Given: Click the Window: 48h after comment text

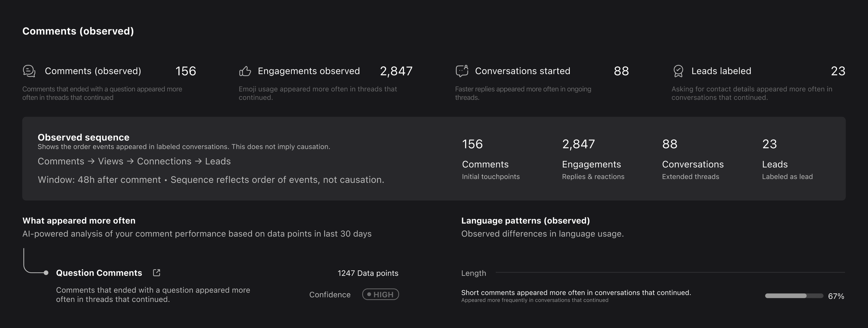Looking at the screenshot, I should pos(99,180).
